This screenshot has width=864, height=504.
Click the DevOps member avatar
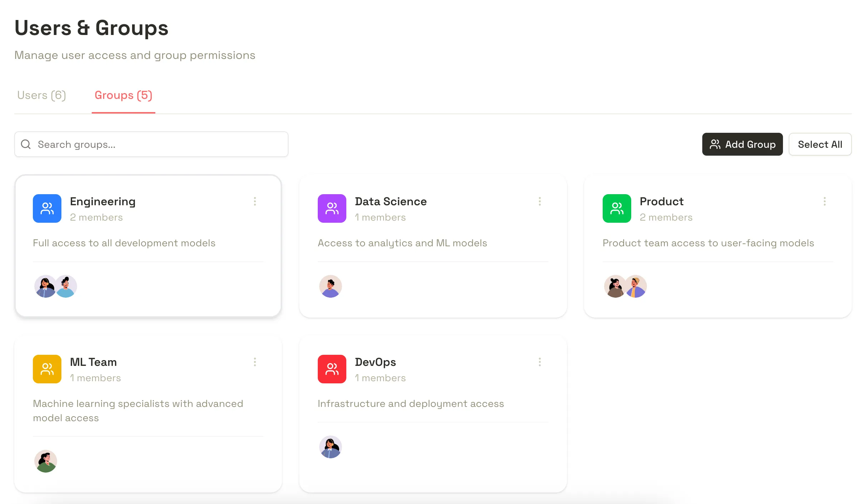click(330, 447)
